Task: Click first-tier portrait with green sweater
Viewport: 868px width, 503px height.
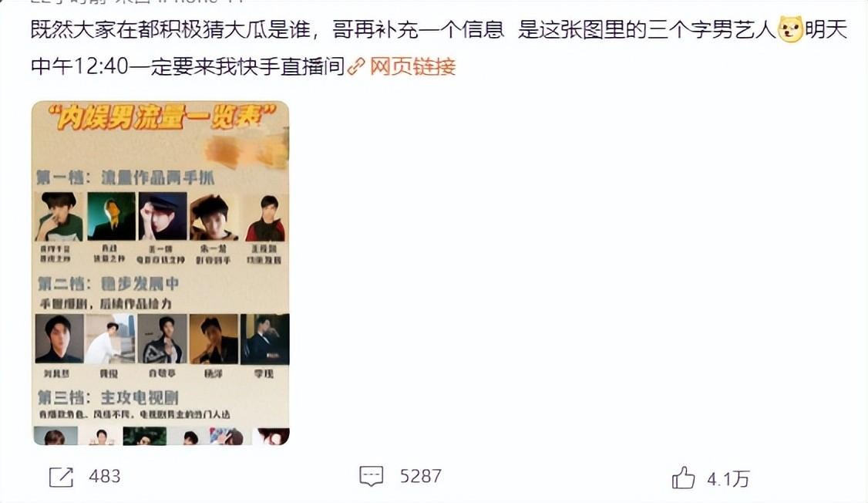Action: tap(59, 217)
